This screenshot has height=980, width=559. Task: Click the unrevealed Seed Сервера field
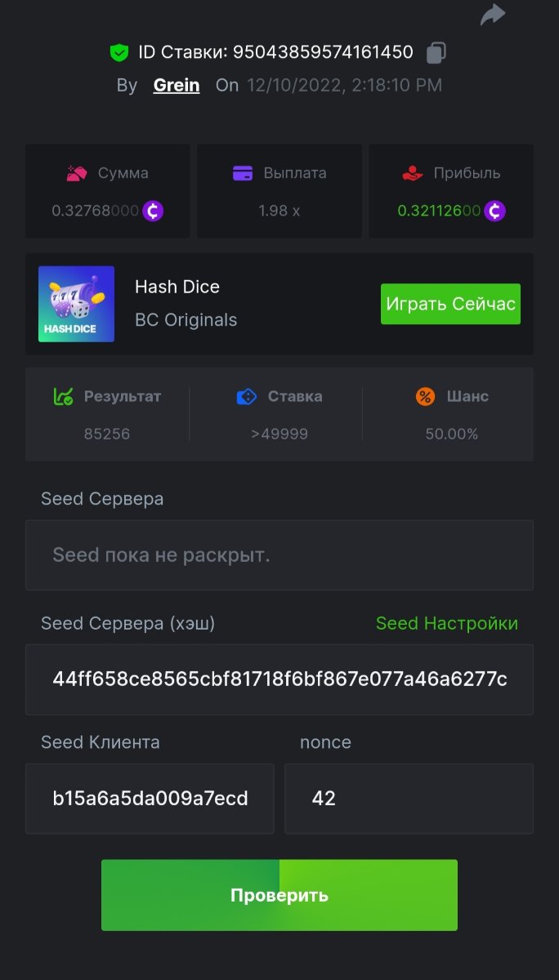click(279, 555)
